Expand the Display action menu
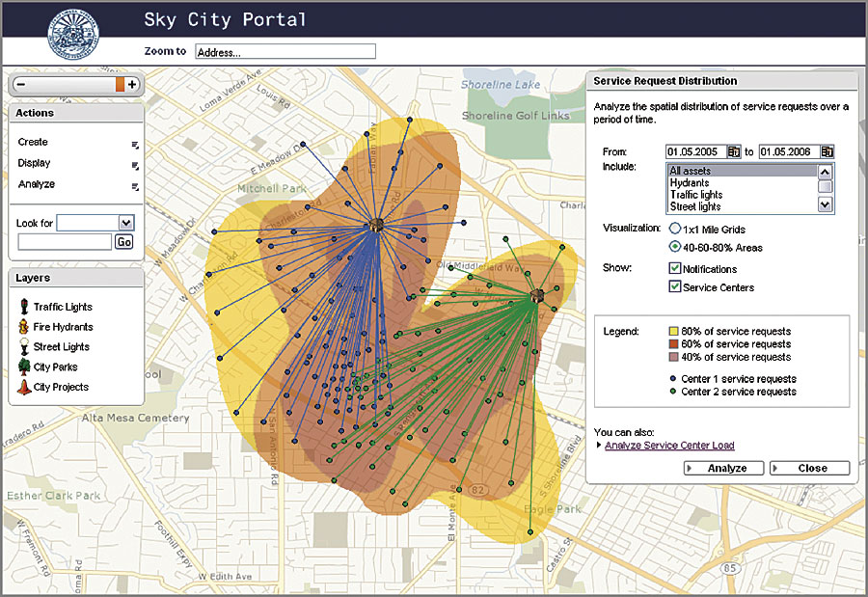Image resolution: width=868 pixels, height=597 pixels. (135, 166)
